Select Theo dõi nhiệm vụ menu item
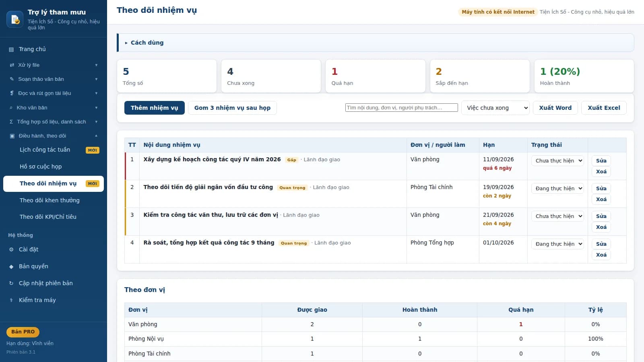The image size is (644, 362). coord(54,183)
